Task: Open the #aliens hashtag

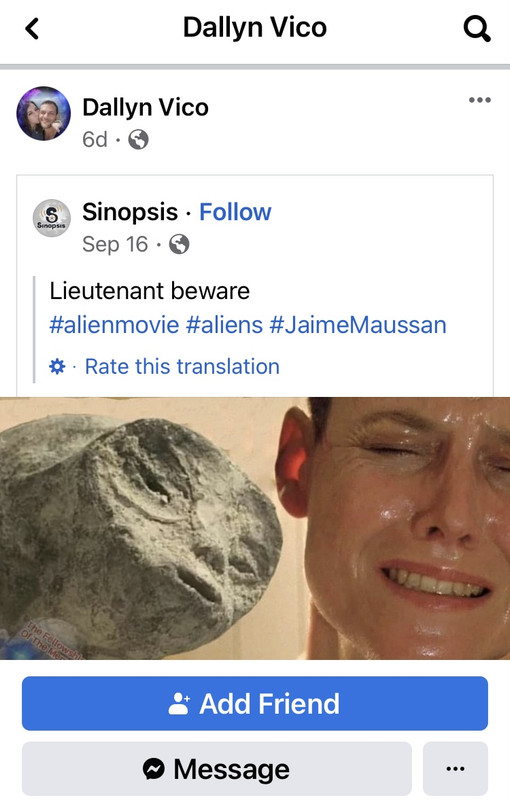Action: click(224, 325)
